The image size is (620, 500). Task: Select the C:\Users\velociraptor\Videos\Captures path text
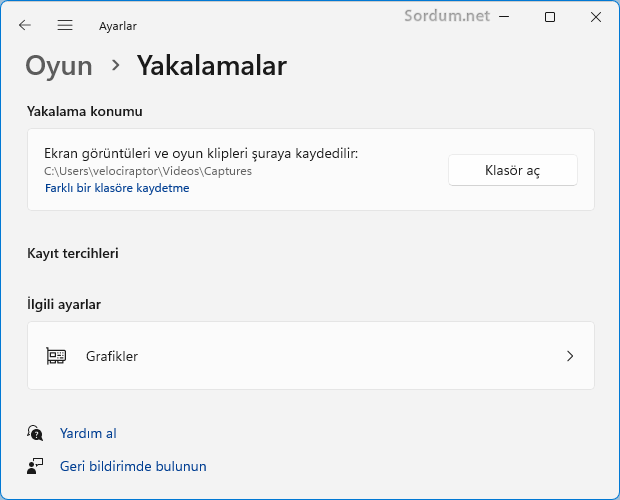(x=148, y=171)
